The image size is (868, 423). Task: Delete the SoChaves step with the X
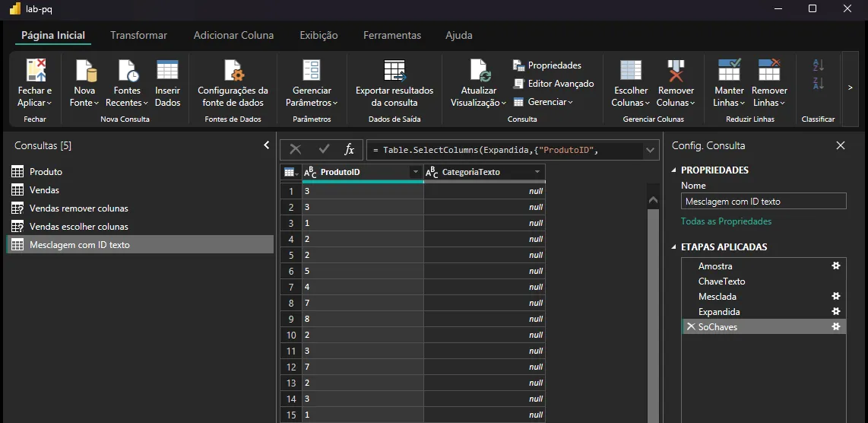coord(691,326)
